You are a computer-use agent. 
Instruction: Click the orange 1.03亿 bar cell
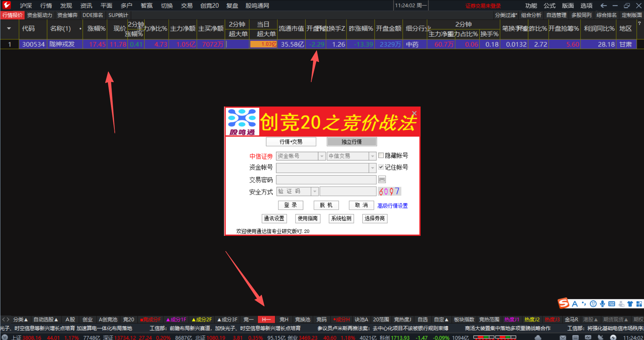pos(263,44)
